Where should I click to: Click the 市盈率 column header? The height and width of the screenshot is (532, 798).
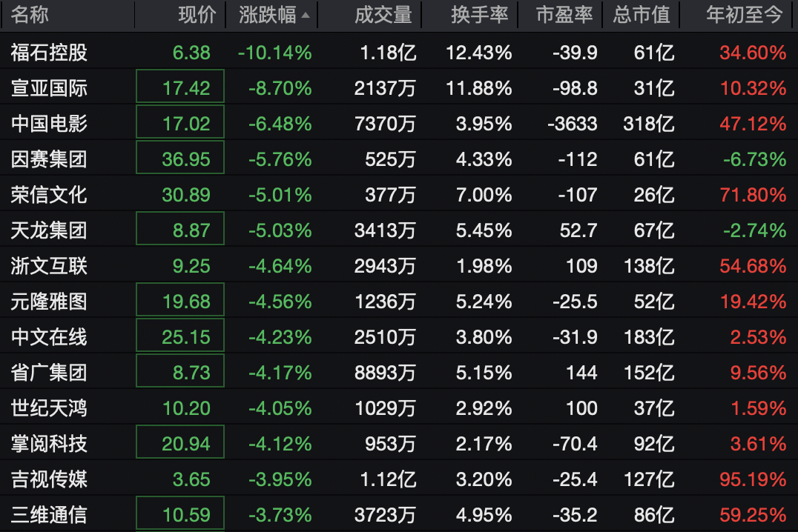[564, 15]
